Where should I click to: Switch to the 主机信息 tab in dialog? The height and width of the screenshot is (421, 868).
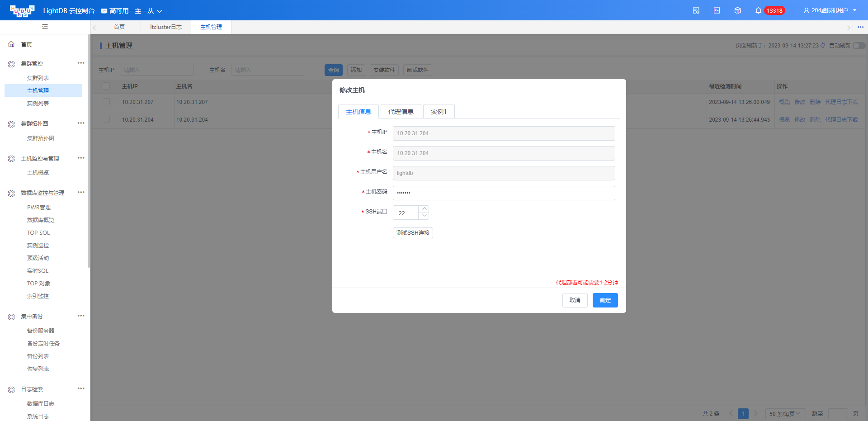[359, 112]
